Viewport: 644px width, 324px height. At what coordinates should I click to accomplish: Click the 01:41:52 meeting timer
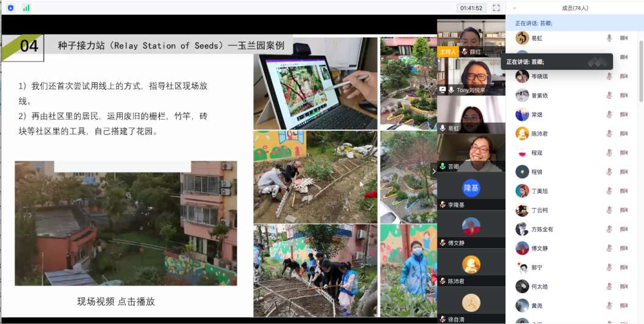(471, 8)
